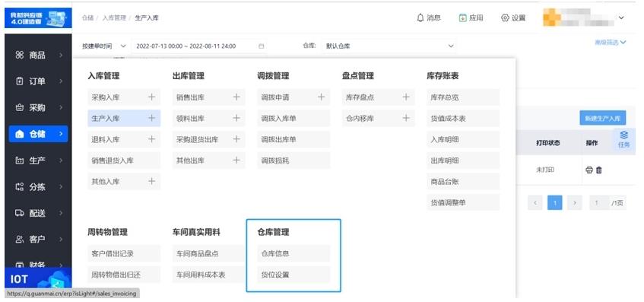
Task: Open 货位设置 in 仓库管理
Action: point(293,275)
